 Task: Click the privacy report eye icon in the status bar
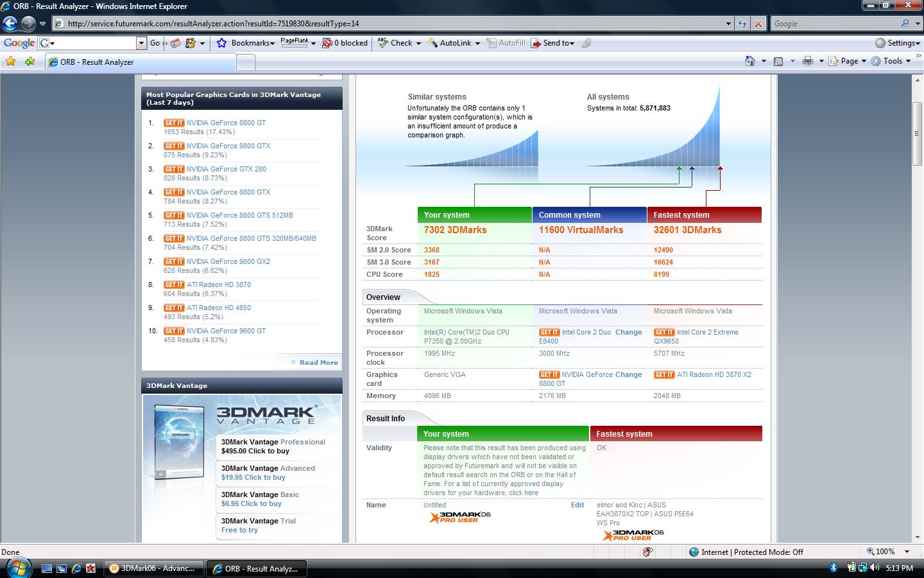coord(647,552)
